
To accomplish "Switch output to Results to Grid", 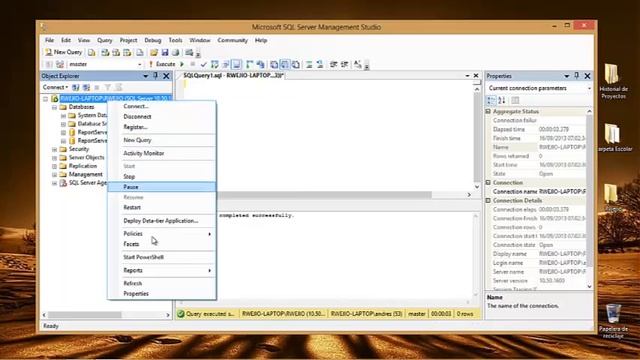I will tap(284, 64).
